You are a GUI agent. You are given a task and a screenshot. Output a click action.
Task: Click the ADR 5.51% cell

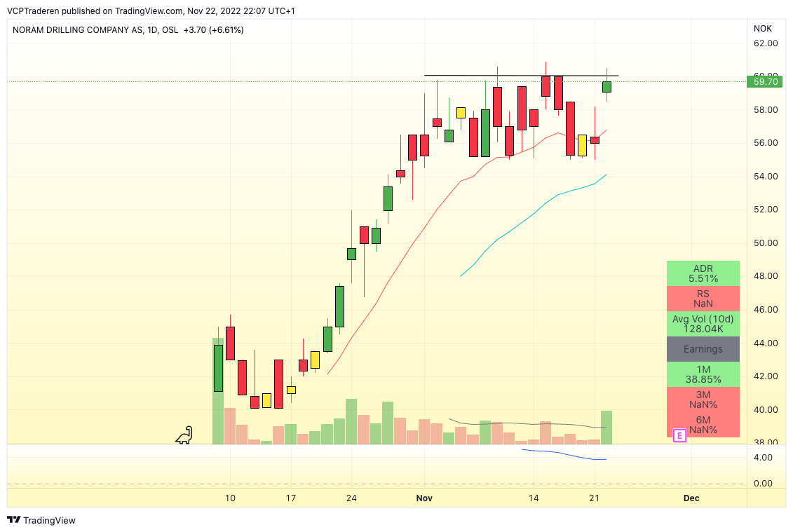(703, 273)
